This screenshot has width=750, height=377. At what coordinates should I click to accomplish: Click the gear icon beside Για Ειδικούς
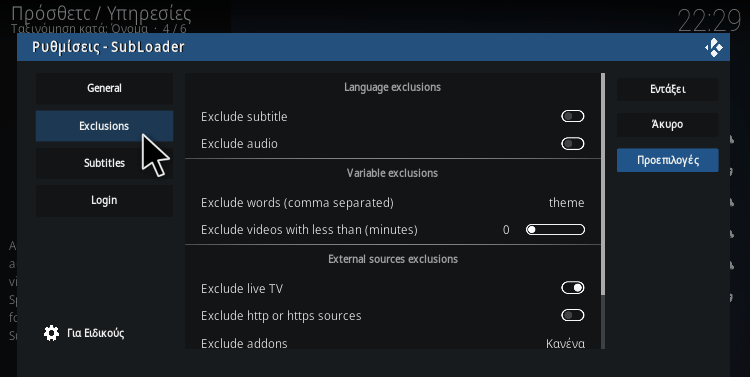click(x=51, y=333)
